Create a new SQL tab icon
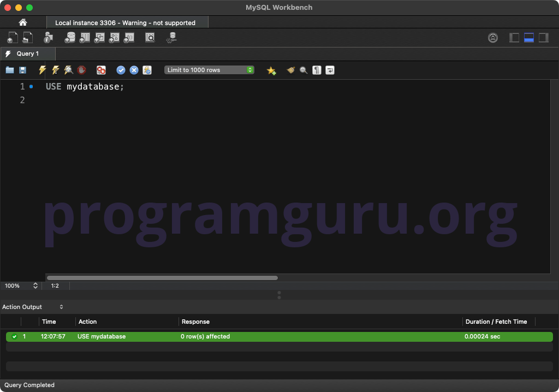This screenshot has width=559, height=392. coord(13,38)
